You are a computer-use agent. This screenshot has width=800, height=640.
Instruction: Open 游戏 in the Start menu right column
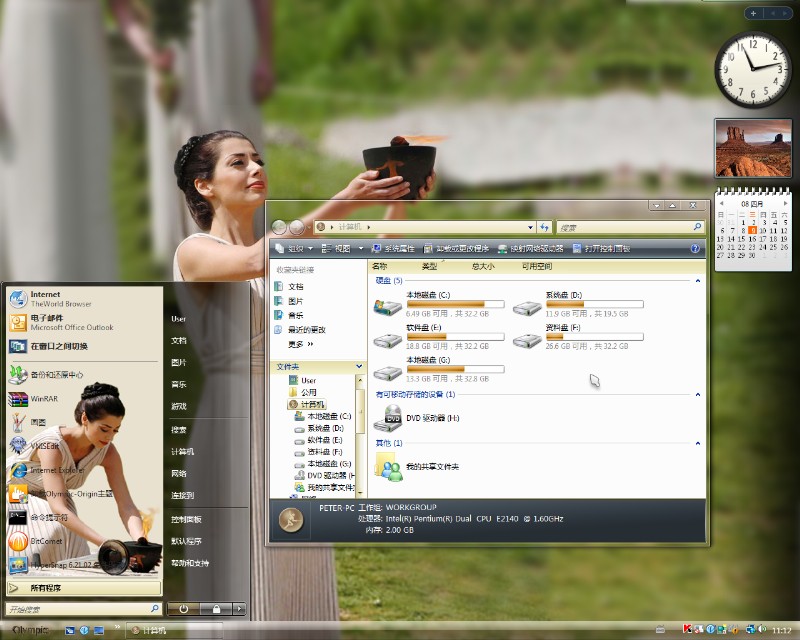coord(179,406)
